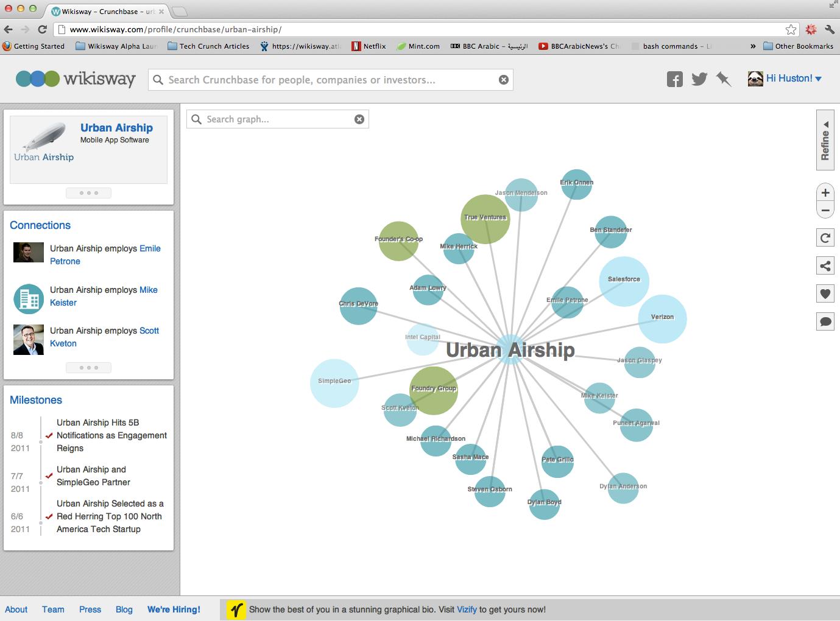The height and width of the screenshot is (621, 840).
Task: Focus the Crunchbase search field
Action: [330, 80]
